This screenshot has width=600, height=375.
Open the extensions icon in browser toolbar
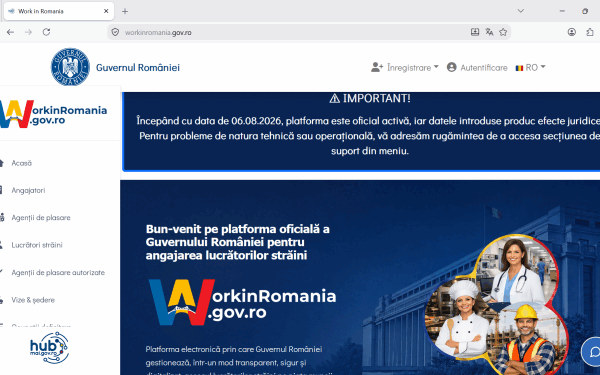coord(590,32)
